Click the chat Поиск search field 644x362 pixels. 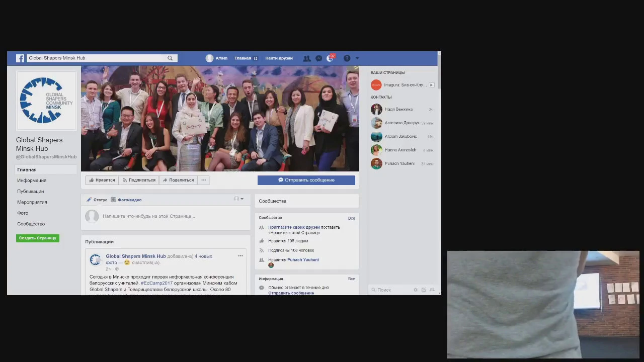[390, 290]
